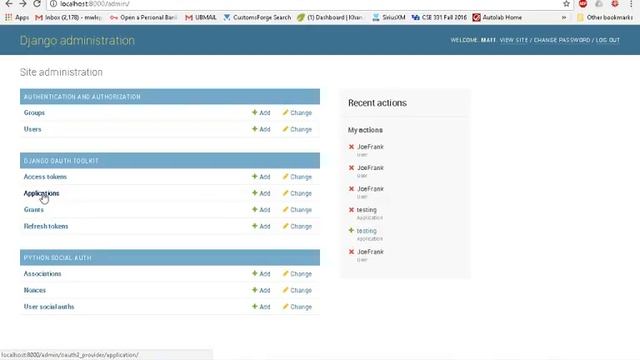
Task: Add a new Refresh token
Action: 261,226
